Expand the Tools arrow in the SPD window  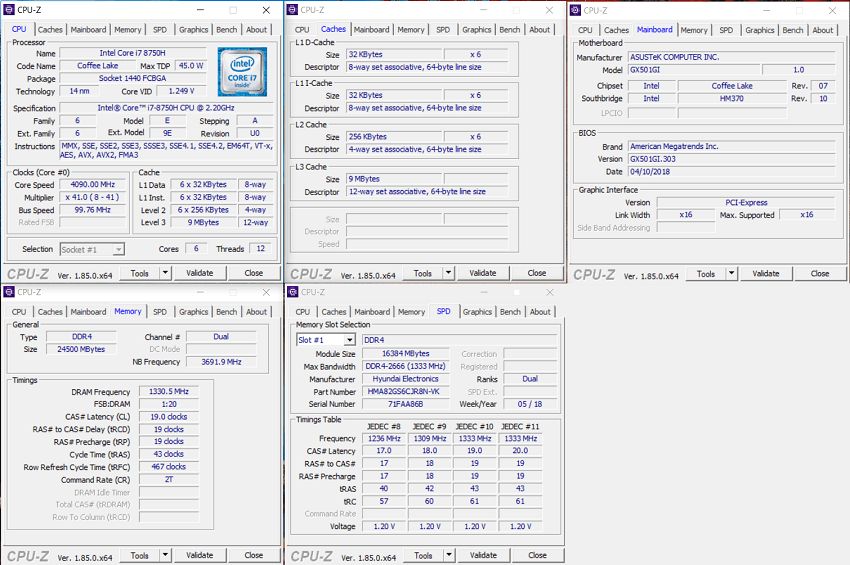(x=449, y=555)
